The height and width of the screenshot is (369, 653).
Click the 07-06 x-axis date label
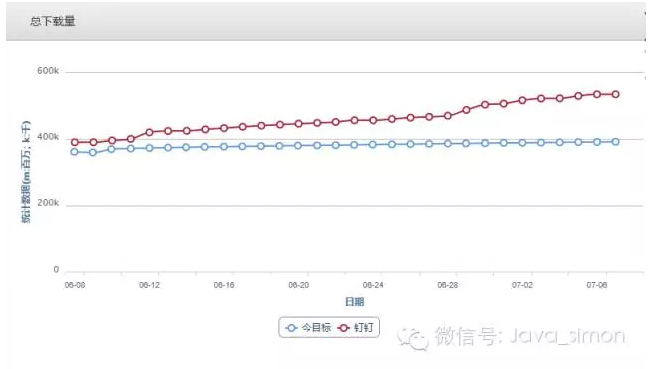[x=596, y=285]
